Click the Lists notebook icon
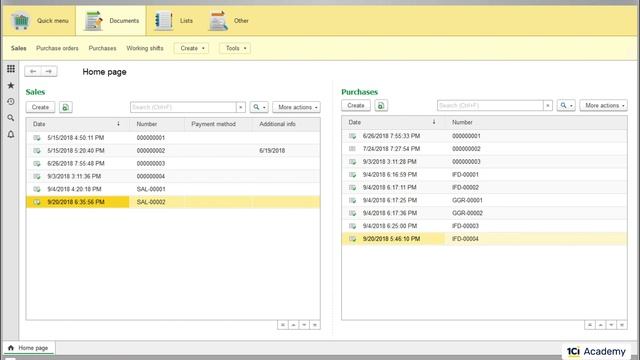The image size is (640, 360). [x=164, y=21]
